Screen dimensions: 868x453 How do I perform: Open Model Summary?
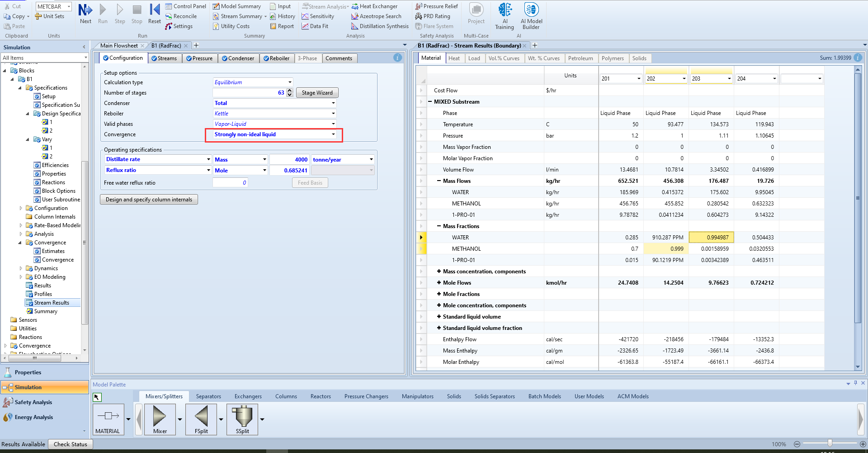(237, 6)
